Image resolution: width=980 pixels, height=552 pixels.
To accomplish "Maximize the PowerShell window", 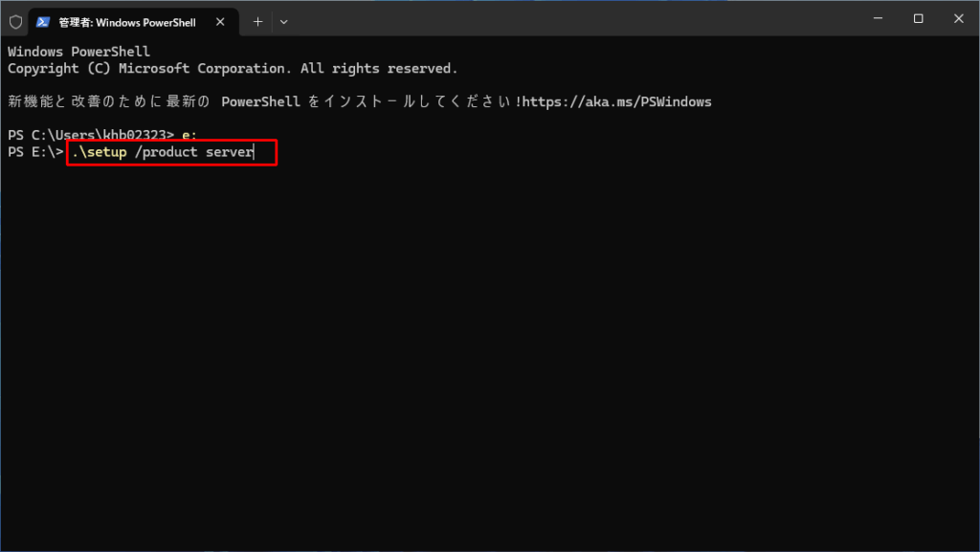I will point(918,19).
